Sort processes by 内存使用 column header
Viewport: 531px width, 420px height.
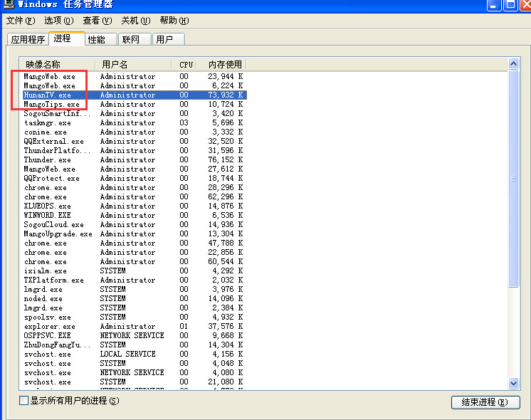coord(220,64)
